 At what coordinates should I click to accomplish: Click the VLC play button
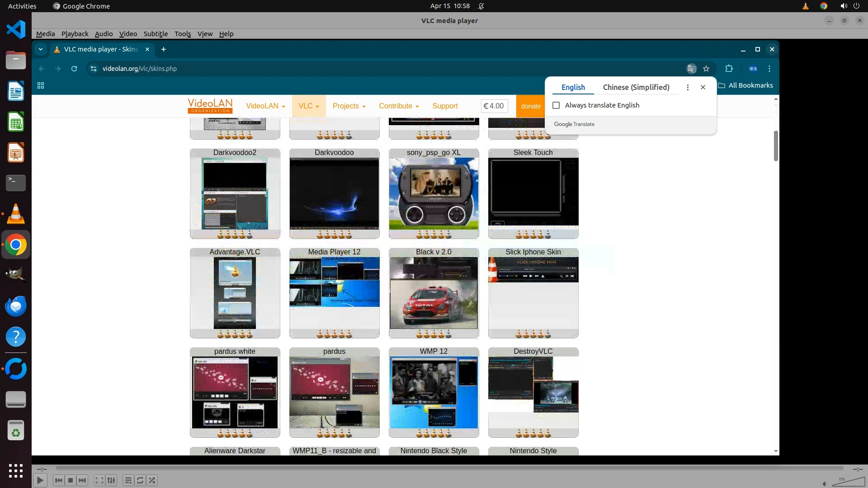pyautogui.click(x=40, y=480)
